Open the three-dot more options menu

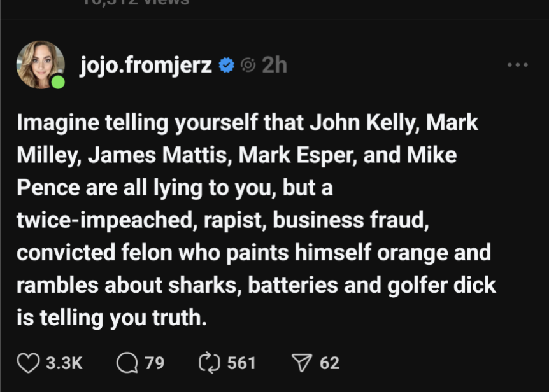(x=518, y=65)
